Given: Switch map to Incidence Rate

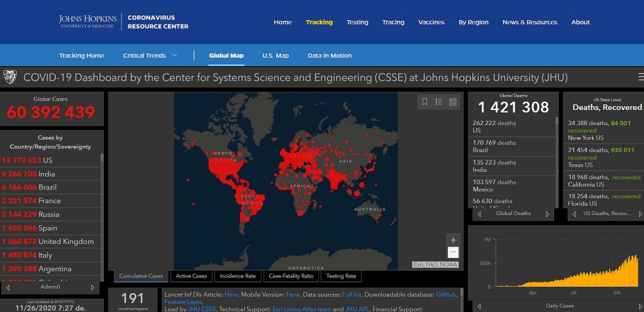Looking at the screenshot, I should [x=238, y=276].
